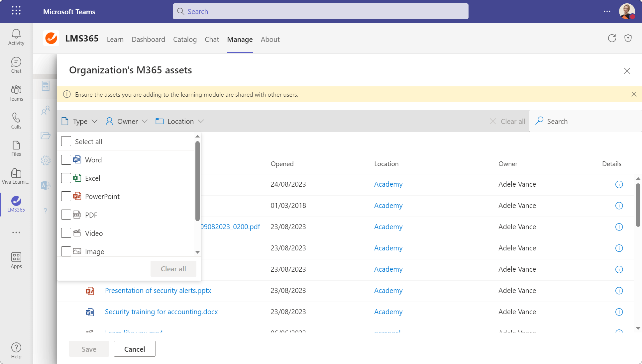Click the Location column header
Screen dimensions: 642x364
[x=386, y=164]
